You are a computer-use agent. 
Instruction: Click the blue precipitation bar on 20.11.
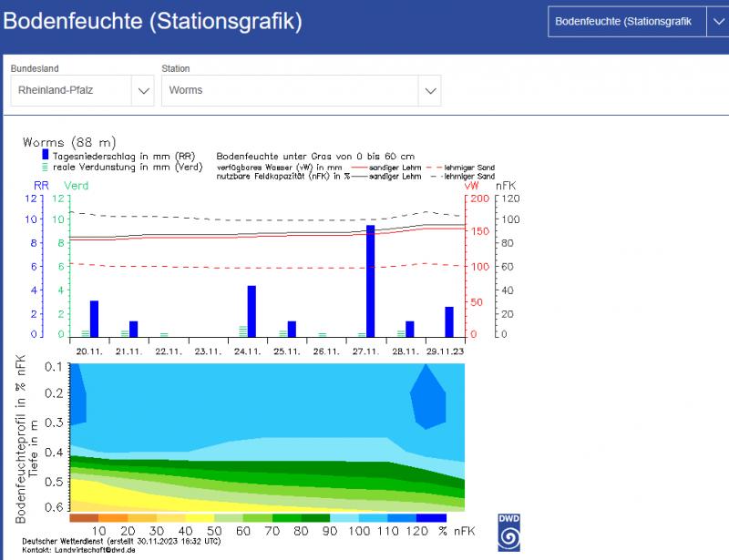[94, 319]
